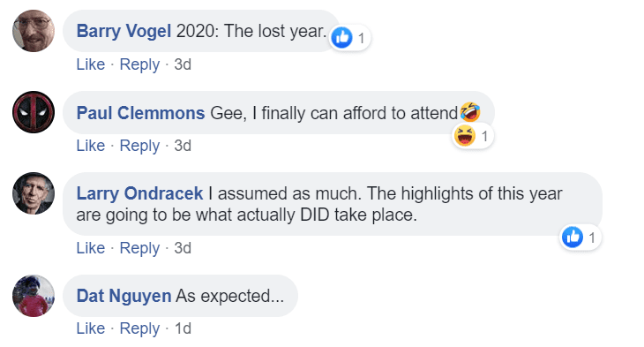Open the Paul Clemmons name link

click(x=140, y=113)
